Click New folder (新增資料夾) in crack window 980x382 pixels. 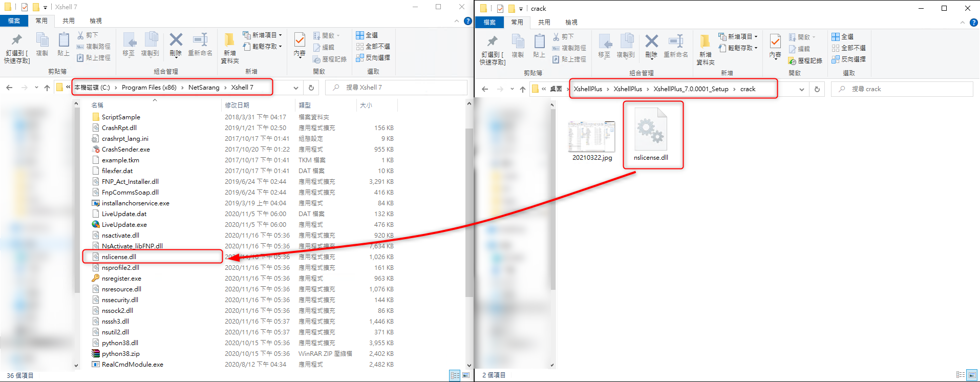point(706,50)
